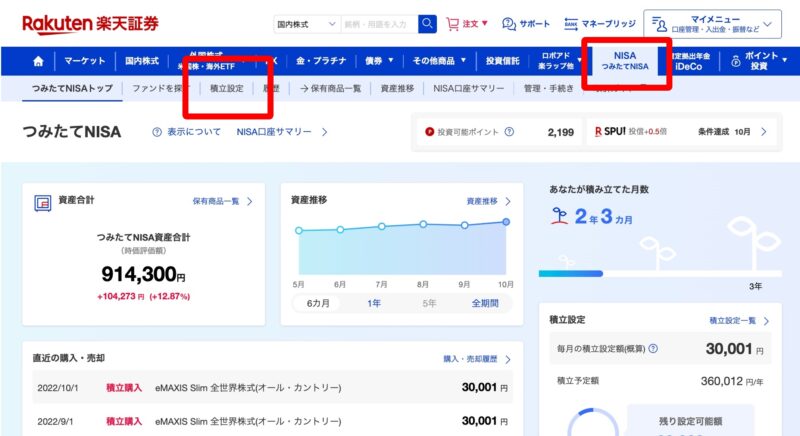Viewport: 800px width, 436px height.
Task: Open the 積立設定 sub-tab
Action: click(x=227, y=88)
